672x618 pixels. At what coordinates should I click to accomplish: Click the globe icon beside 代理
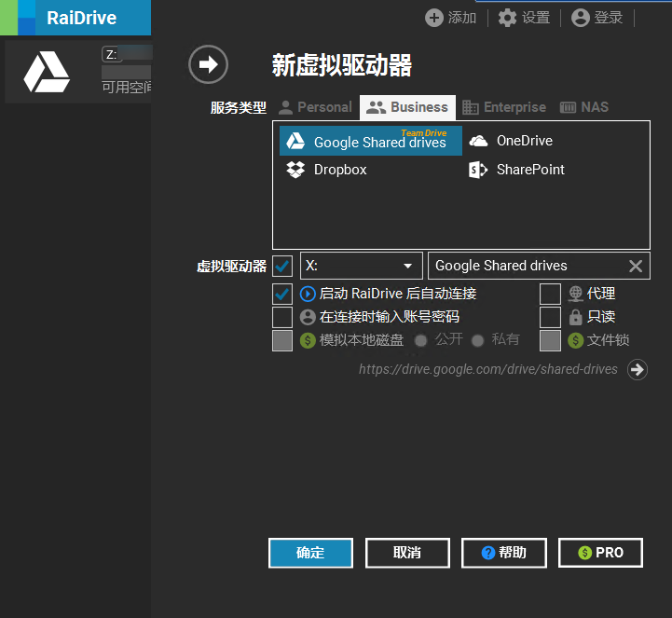point(576,294)
